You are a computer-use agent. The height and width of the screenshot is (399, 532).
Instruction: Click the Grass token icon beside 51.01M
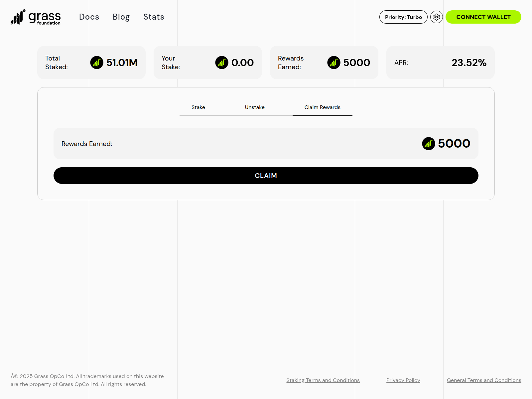97,63
